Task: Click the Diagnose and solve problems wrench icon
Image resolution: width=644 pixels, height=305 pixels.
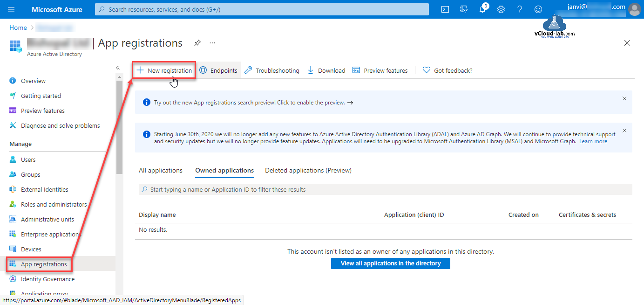Action: (x=13, y=125)
